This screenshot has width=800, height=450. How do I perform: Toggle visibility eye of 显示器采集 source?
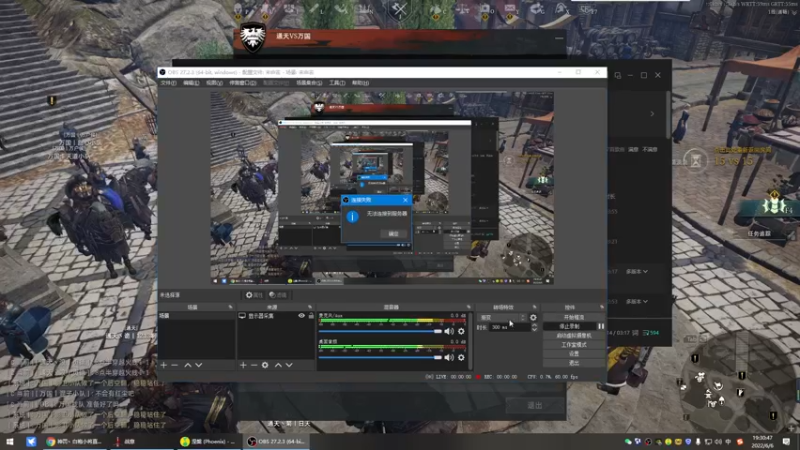point(302,316)
